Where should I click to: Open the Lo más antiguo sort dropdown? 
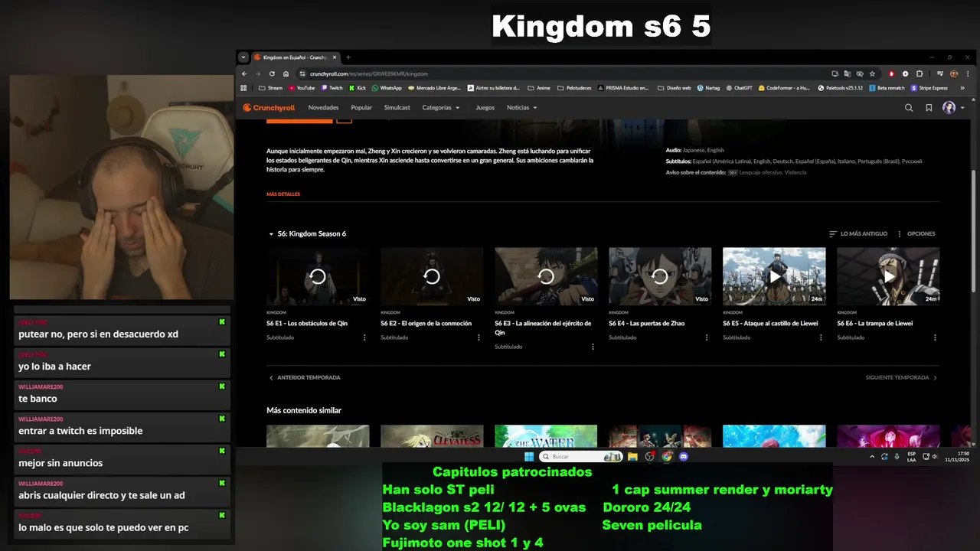tap(858, 234)
